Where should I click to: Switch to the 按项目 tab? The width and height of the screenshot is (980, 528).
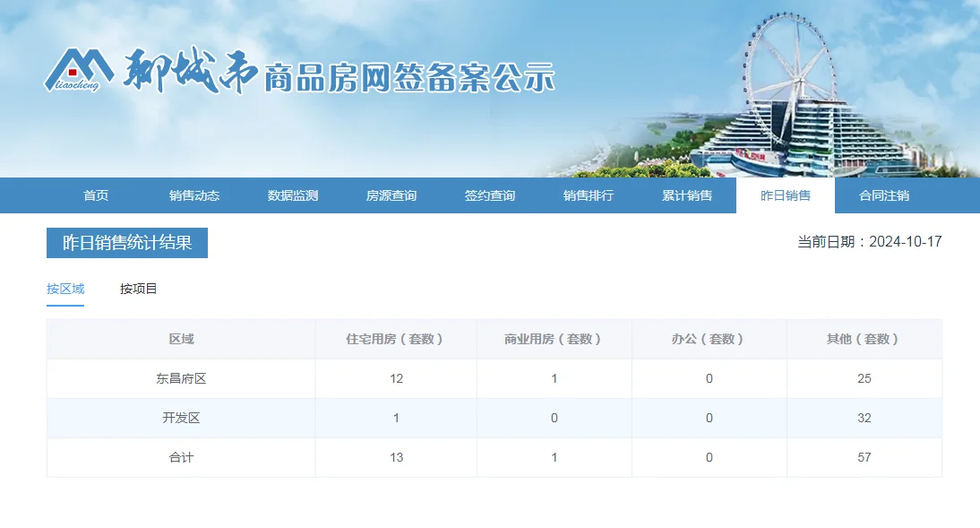[139, 289]
